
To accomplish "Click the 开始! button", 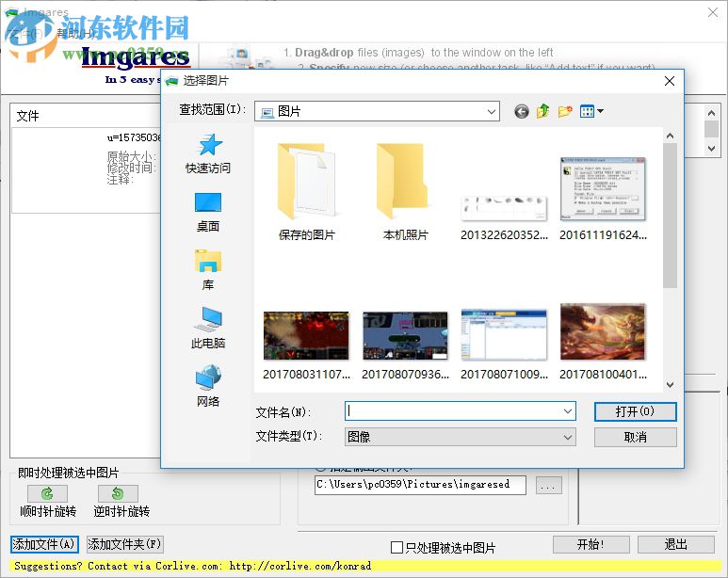I will (591, 544).
